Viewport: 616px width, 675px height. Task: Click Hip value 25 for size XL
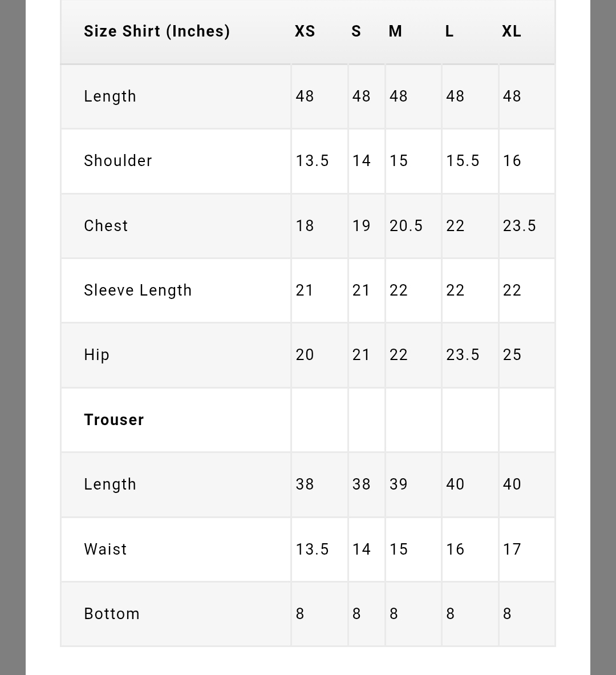[512, 355]
